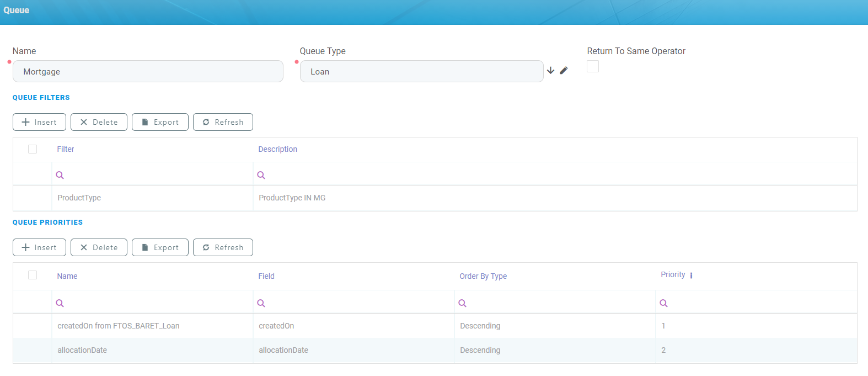The width and height of the screenshot is (868, 376).
Task: Open the Queue Type dropdown arrow
Action: tap(550, 71)
